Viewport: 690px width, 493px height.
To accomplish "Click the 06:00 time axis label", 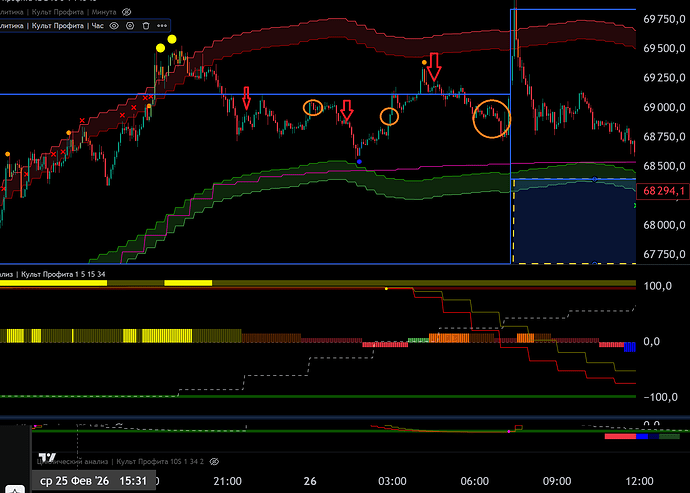I will pyautogui.click(x=473, y=481).
